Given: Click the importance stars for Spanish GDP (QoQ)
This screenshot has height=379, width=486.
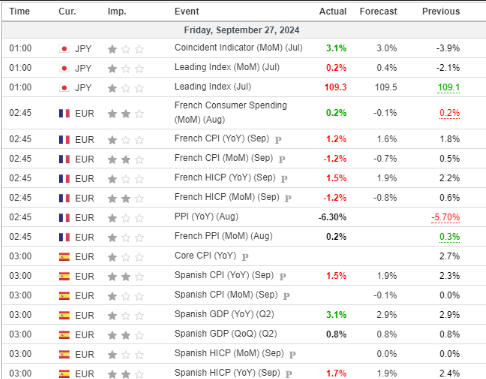Looking at the screenshot, I should pyautogui.click(x=125, y=335).
